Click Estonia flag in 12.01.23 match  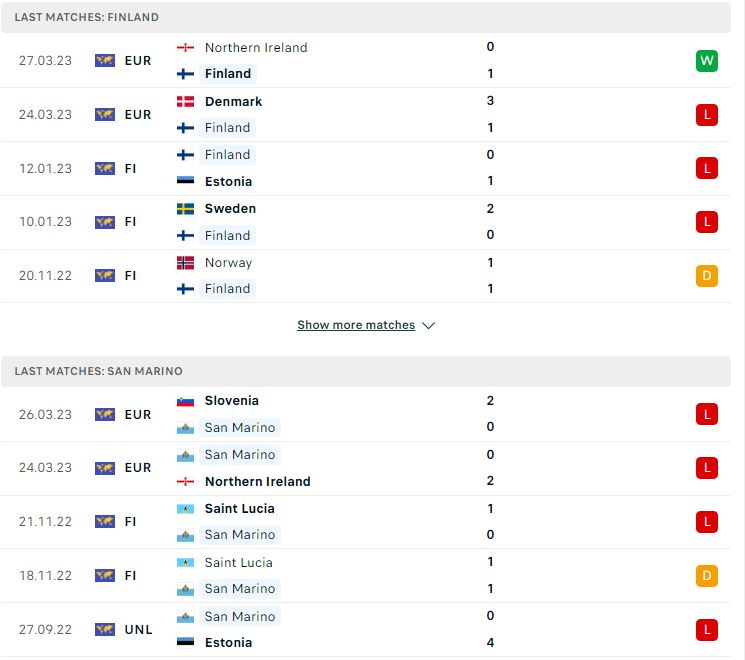tap(185, 181)
